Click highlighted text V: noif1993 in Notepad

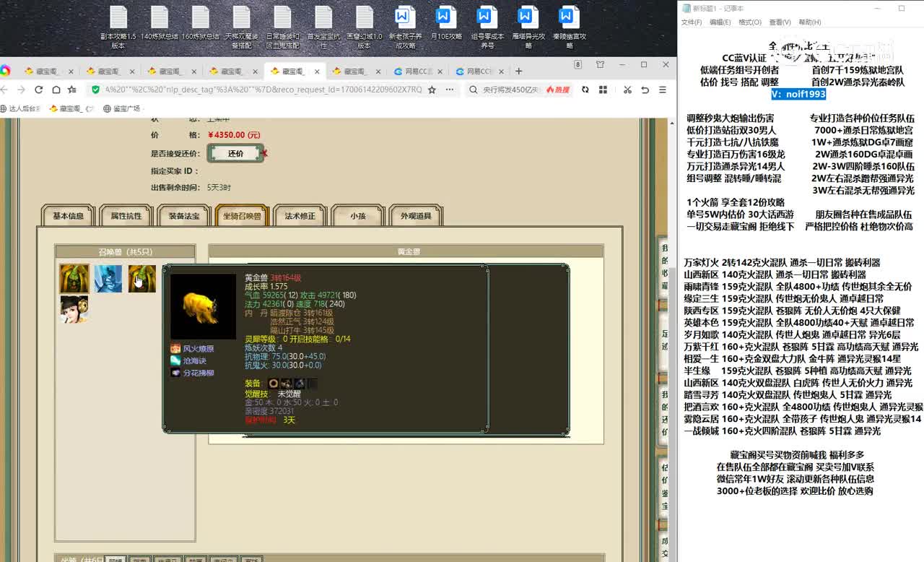[798, 94]
